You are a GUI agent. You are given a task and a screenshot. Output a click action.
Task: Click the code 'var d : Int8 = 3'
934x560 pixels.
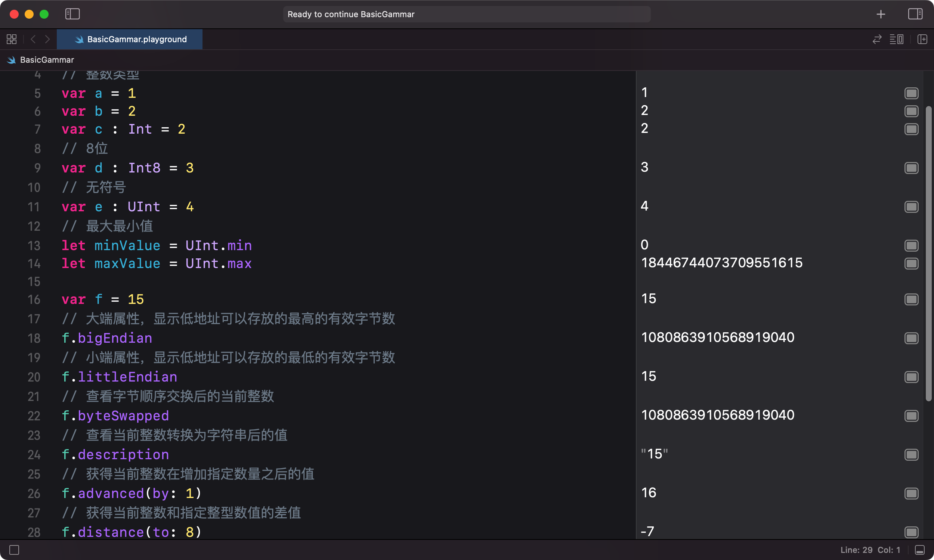pyautogui.click(x=128, y=168)
